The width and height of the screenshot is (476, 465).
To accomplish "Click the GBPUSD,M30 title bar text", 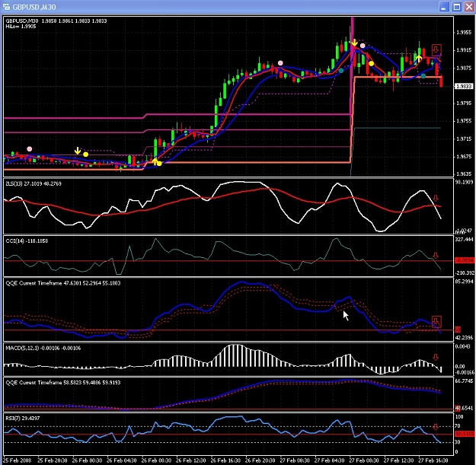I will click(34, 7).
